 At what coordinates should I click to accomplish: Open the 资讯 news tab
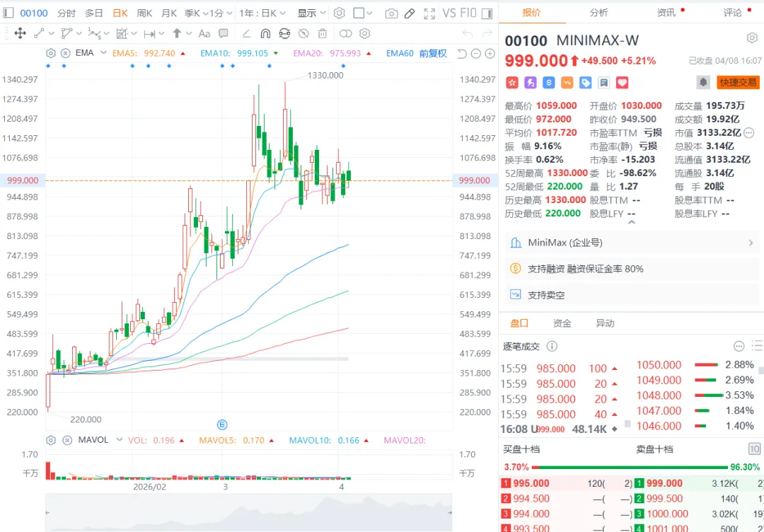(x=666, y=13)
